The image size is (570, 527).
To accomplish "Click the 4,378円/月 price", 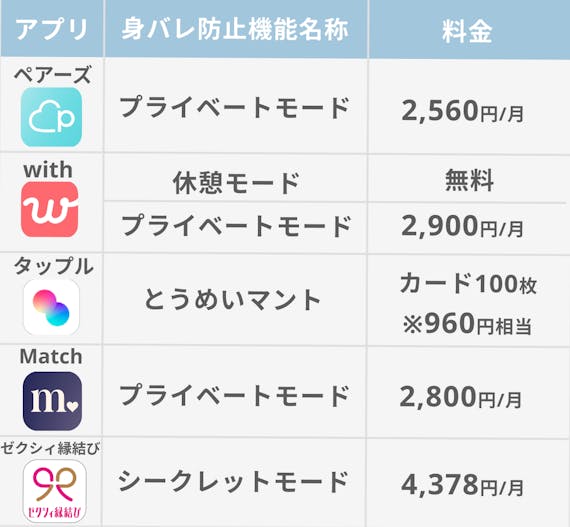I will pos(462,485).
